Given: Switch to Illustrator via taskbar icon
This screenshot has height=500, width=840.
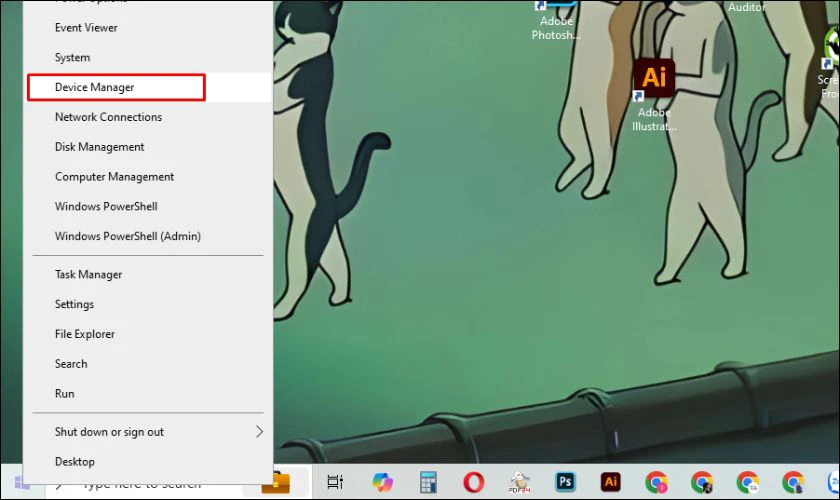Looking at the screenshot, I should click(x=611, y=482).
